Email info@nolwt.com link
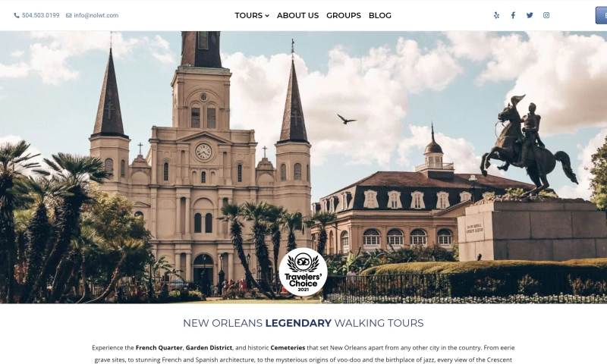This screenshot has width=607, height=364. pyautogui.click(x=96, y=15)
